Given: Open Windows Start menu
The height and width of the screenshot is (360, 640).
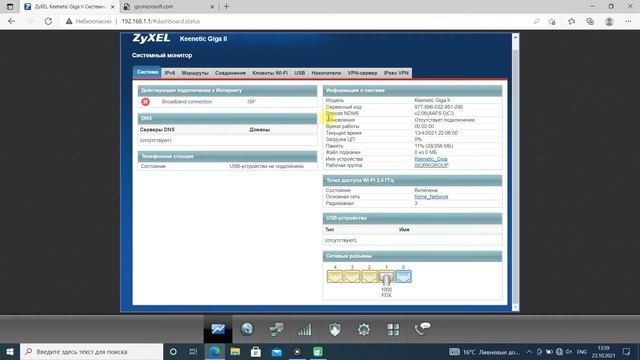Looking at the screenshot, I should coord(10,351).
